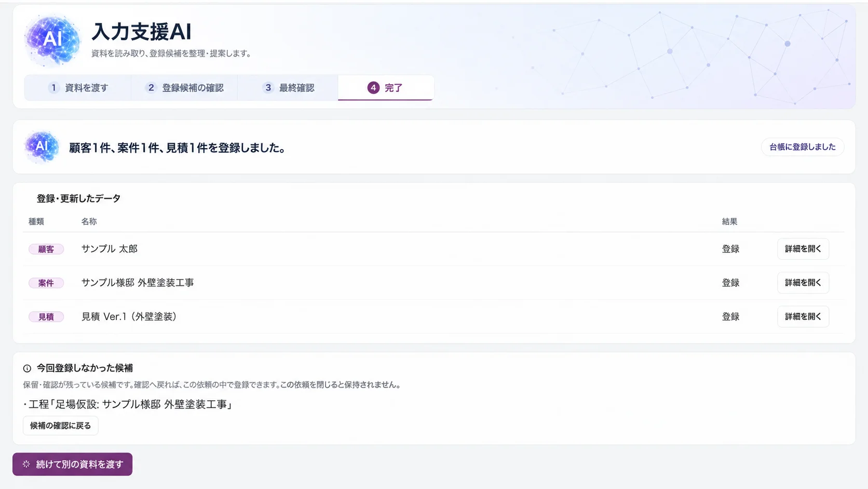The image size is (868, 489).
Task: Click the info icon next to 今回登録しなかった候補
Action: tap(27, 368)
